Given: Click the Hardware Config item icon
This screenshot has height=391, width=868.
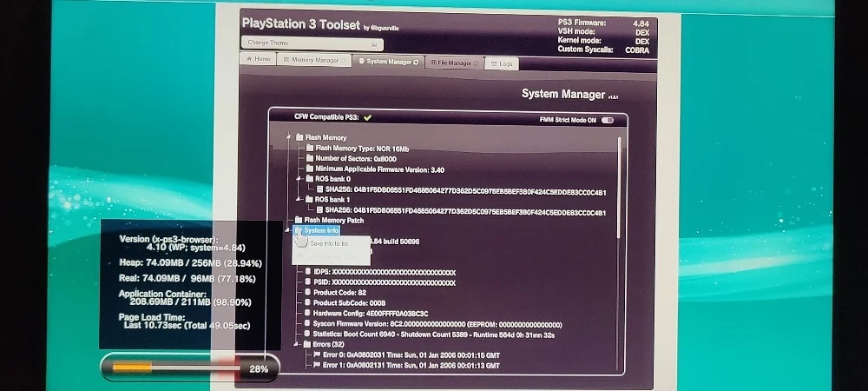Looking at the screenshot, I should point(308,314).
